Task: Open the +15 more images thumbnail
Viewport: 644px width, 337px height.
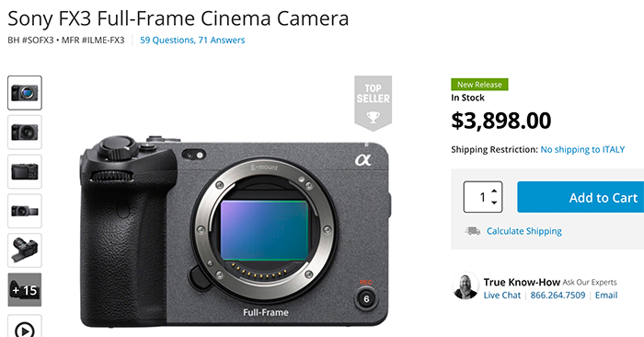Action: click(25, 290)
